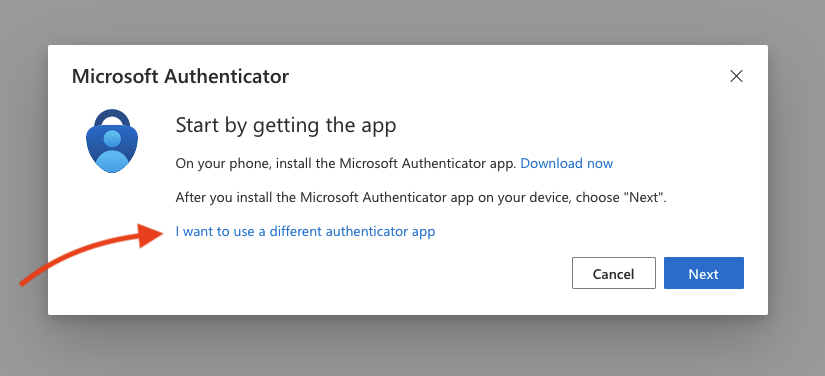Close the Microsoft Authenticator dialog
Viewport: 825px width, 376px height.
pyautogui.click(x=736, y=76)
